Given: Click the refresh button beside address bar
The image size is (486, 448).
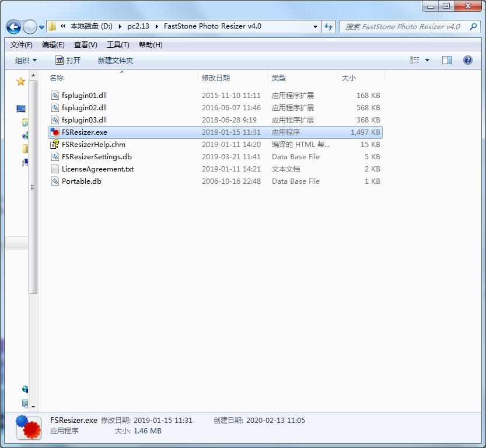Looking at the screenshot, I should tap(328, 27).
